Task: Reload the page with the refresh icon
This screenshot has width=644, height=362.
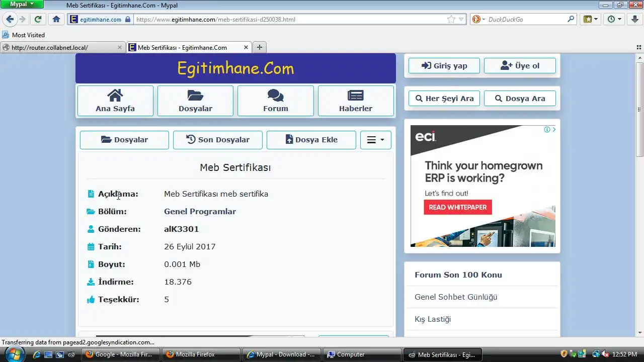Action: click(x=38, y=20)
